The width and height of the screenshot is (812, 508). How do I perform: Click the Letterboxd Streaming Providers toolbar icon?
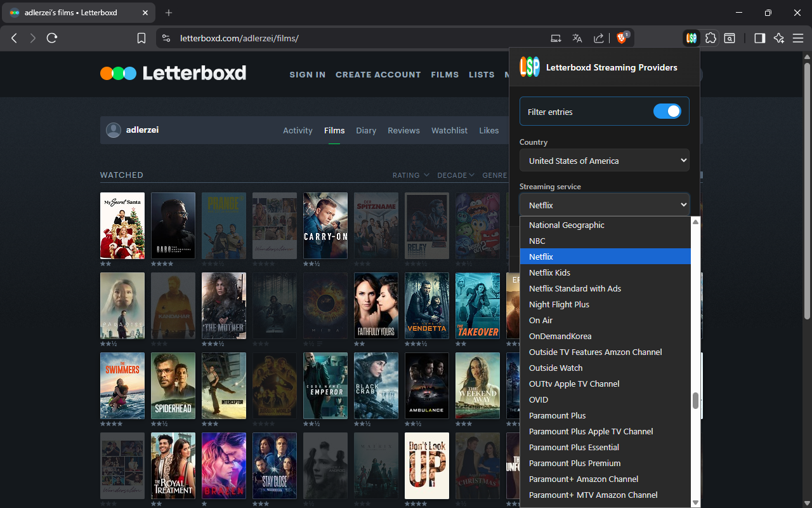pos(691,38)
